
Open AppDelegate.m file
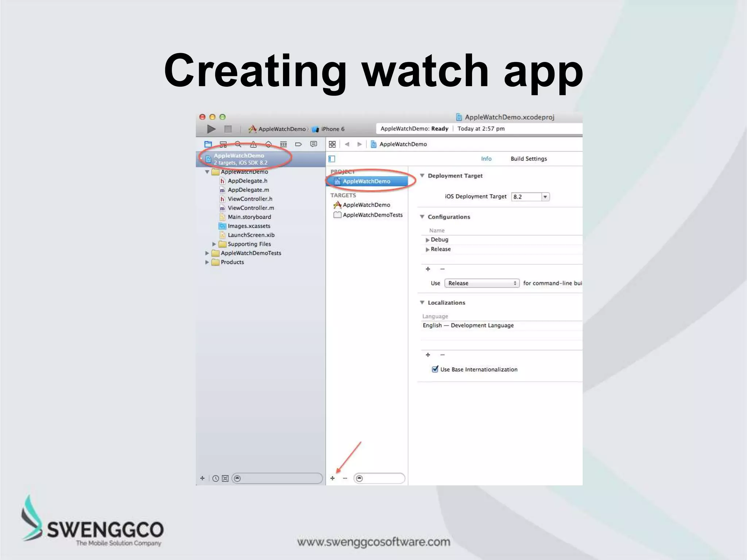click(x=244, y=190)
